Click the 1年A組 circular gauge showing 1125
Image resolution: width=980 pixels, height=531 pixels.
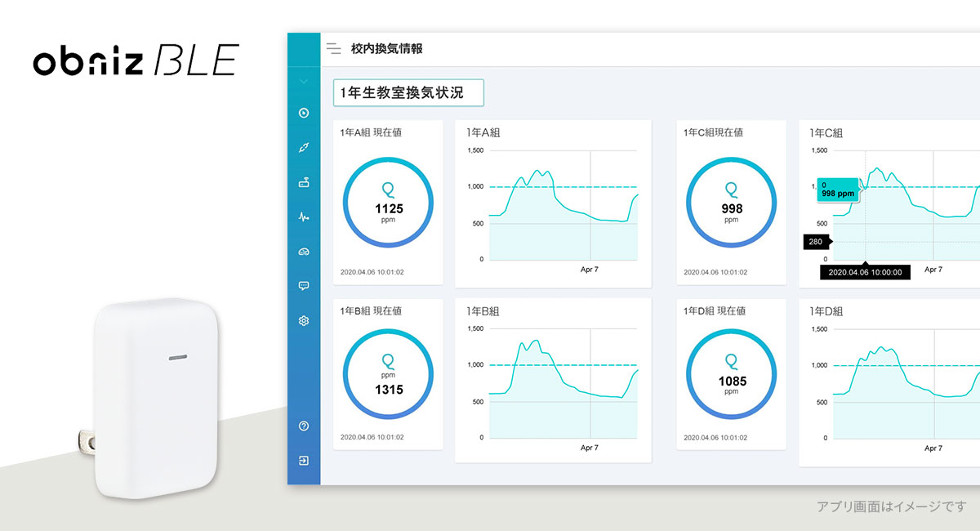pyautogui.click(x=389, y=202)
